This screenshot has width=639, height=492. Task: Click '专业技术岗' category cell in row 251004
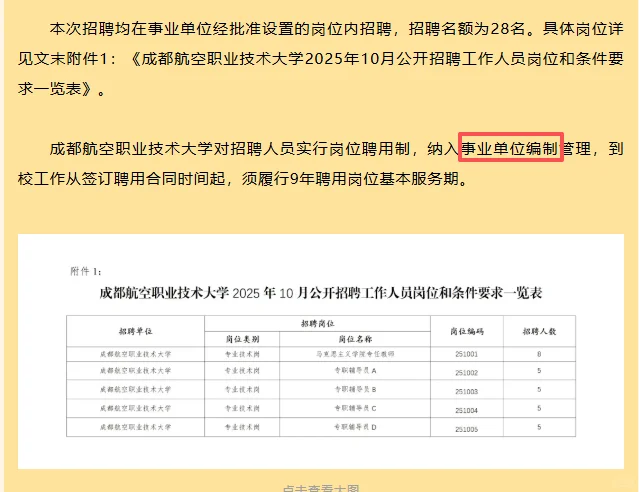tap(242, 408)
